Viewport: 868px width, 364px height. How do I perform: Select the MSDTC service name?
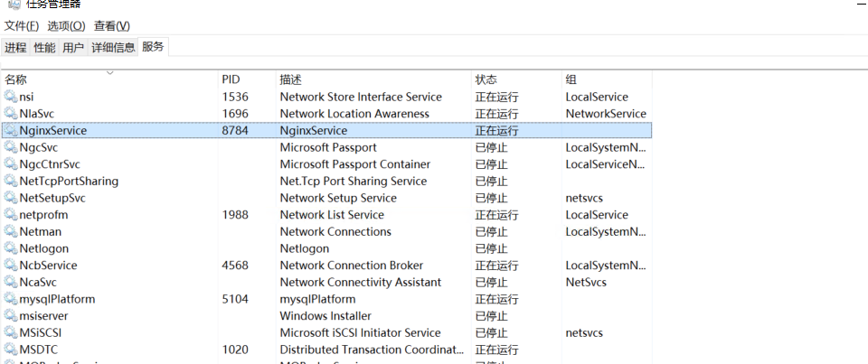click(x=38, y=350)
